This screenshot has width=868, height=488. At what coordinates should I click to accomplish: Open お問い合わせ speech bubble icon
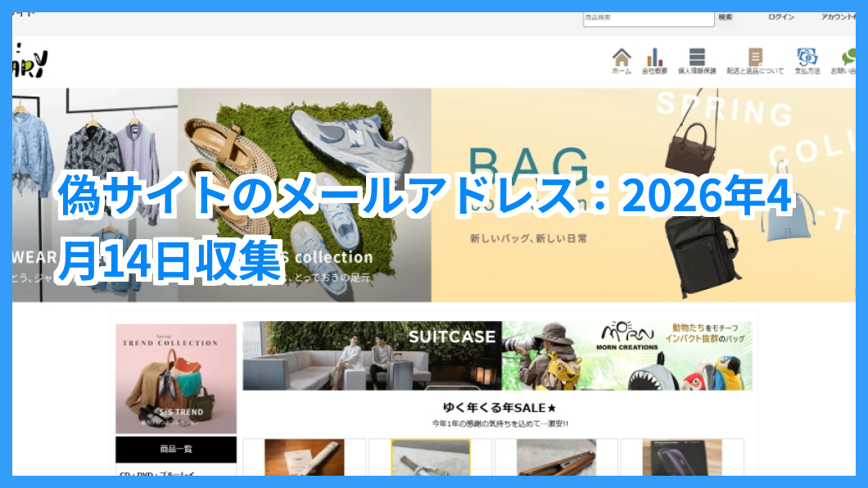point(847,58)
